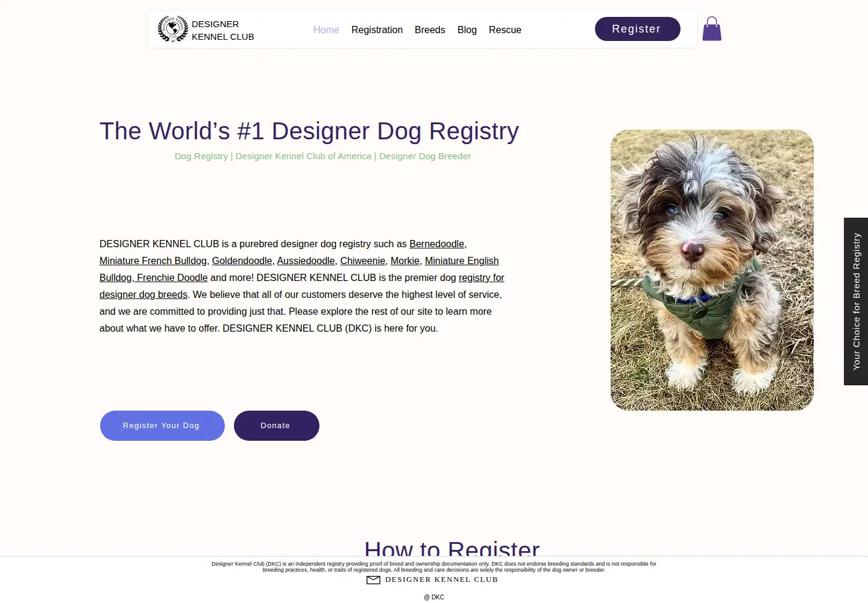Open the Breeds menu item
This screenshot has width=868, height=603.
coord(430,30)
